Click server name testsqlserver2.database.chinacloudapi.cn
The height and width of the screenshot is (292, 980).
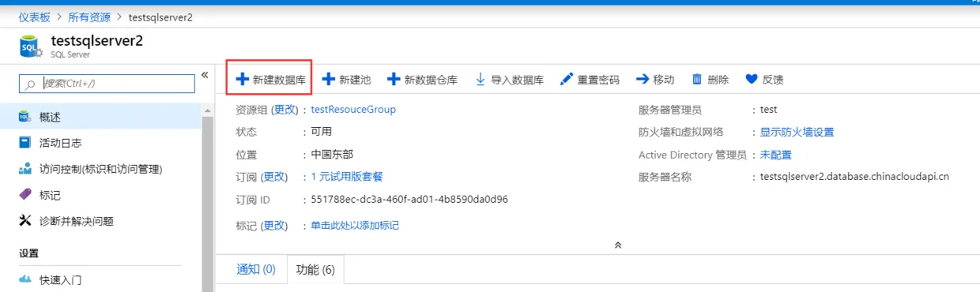tap(854, 177)
